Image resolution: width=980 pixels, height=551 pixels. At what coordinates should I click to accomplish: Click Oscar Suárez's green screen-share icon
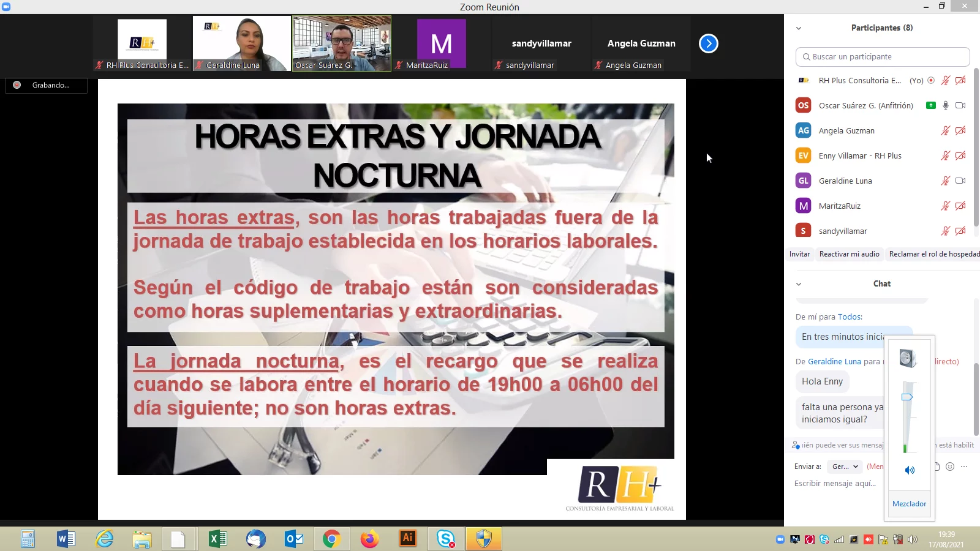[x=931, y=105]
